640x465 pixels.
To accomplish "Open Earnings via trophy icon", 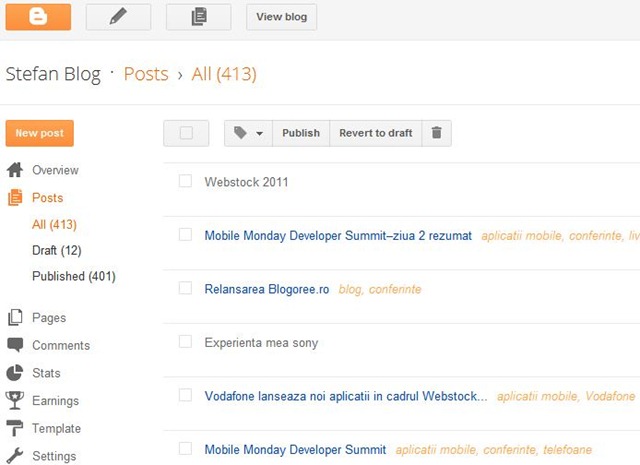I will [x=15, y=400].
